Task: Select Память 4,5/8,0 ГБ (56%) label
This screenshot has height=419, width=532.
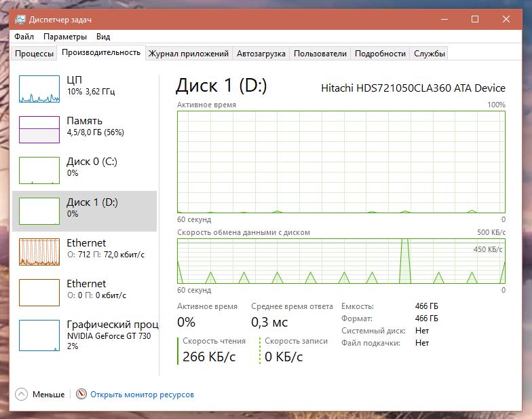Action: point(95,126)
